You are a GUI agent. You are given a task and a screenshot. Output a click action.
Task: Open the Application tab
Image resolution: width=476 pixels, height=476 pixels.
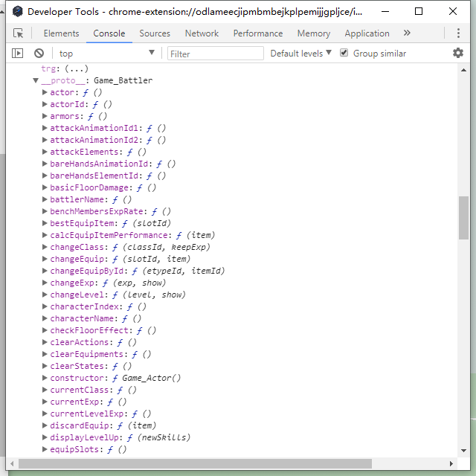(x=367, y=33)
